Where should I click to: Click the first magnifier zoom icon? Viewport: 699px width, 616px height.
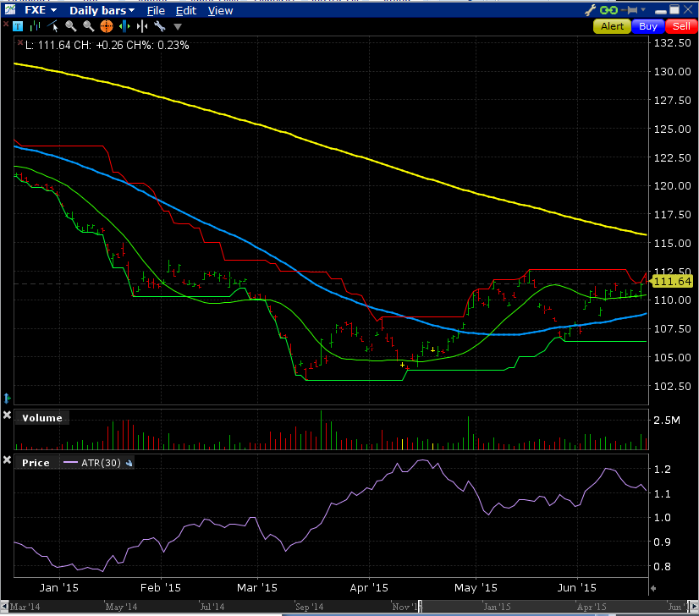[x=71, y=26]
